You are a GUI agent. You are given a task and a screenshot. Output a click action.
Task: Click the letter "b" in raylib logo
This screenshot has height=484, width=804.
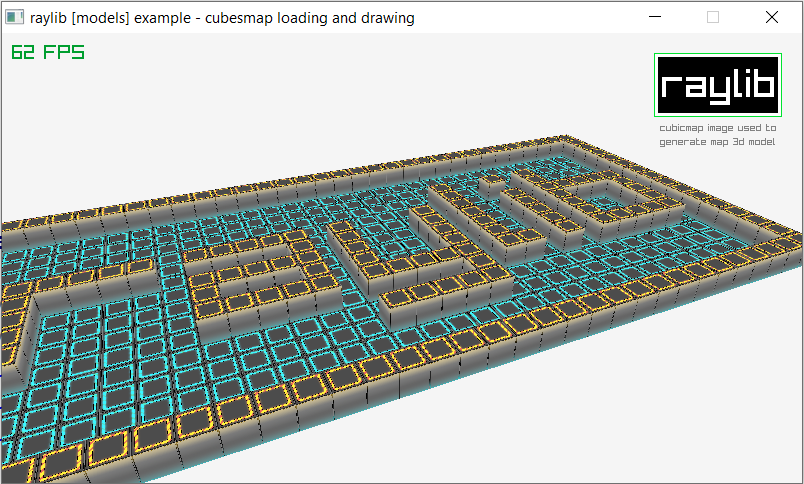point(763,85)
